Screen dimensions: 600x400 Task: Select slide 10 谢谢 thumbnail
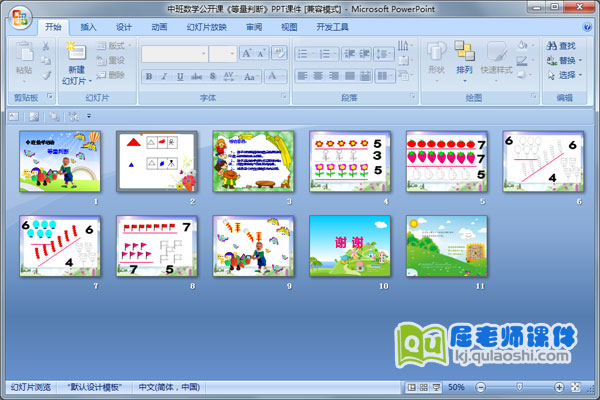pos(350,246)
